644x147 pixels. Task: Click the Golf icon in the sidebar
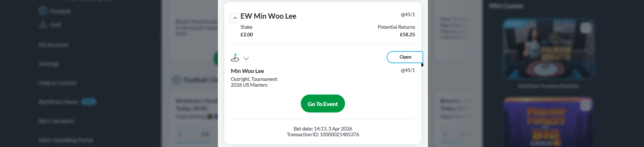click(43, 24)
